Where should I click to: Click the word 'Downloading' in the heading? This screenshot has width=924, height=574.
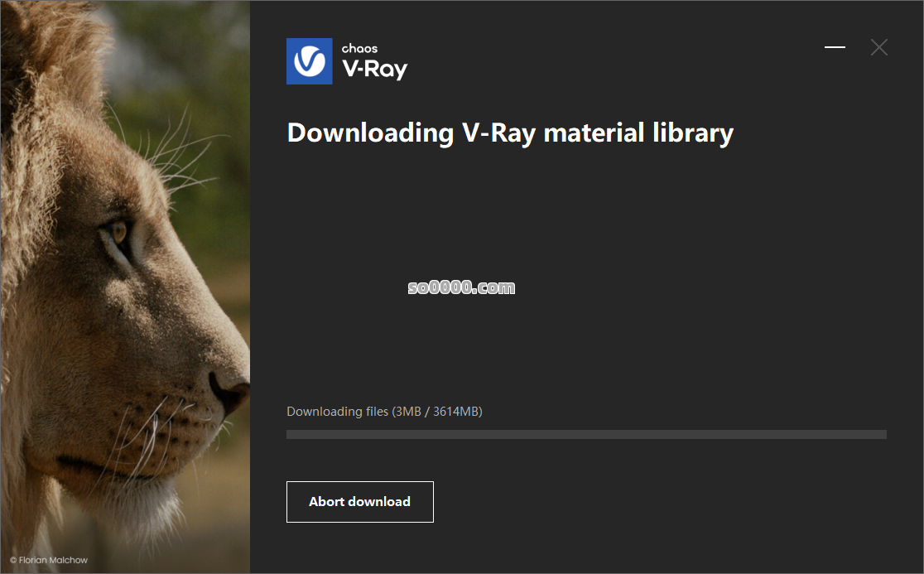click(x=371, y=133)
